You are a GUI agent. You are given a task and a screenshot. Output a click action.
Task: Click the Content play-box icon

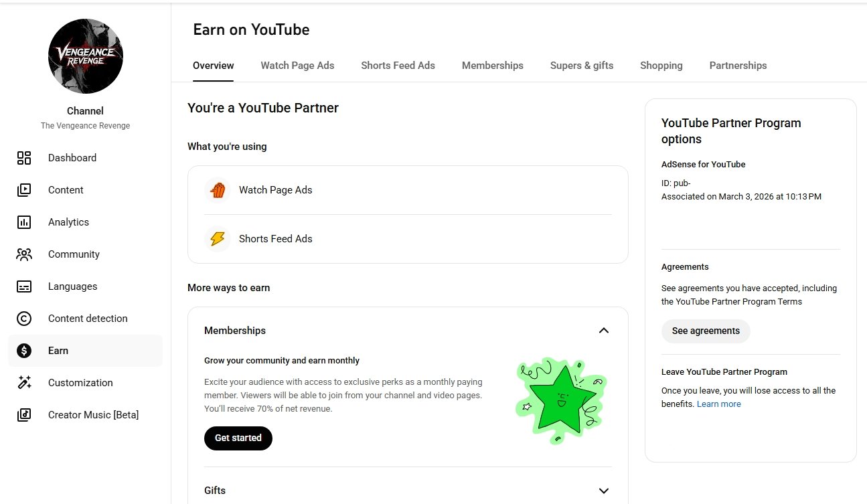[24, 190]
